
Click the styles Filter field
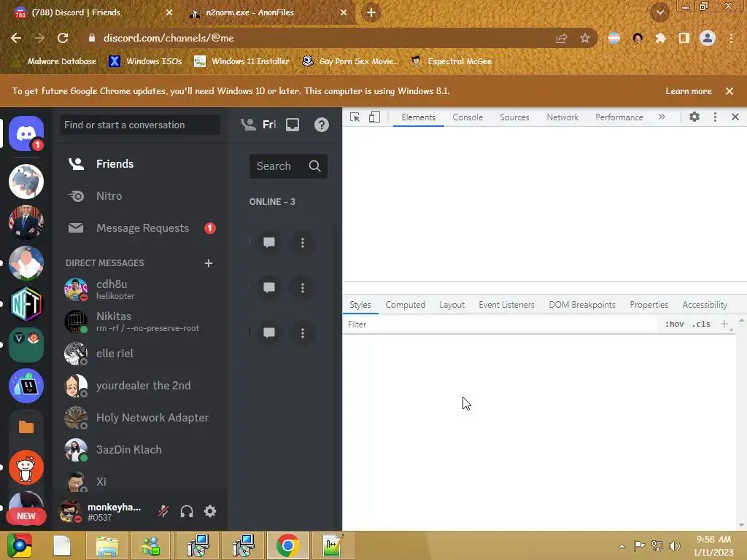click(x=500, y=324)
